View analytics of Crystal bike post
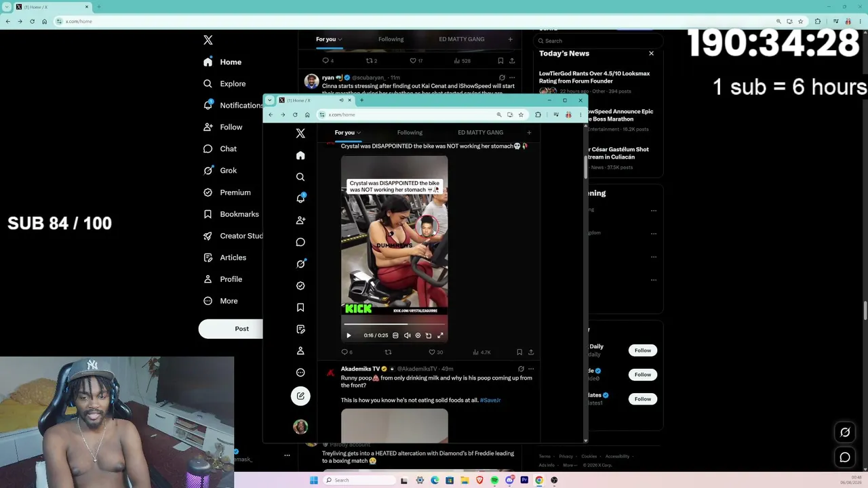Screen dimensions: 868x488 tap(481, 352)
